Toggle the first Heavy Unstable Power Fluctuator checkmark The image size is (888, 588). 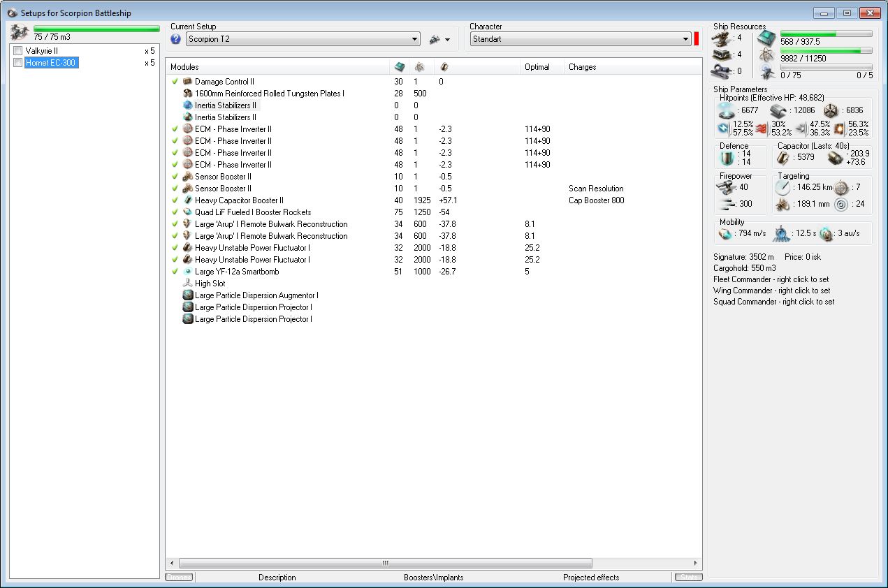[x=175, y=248]
